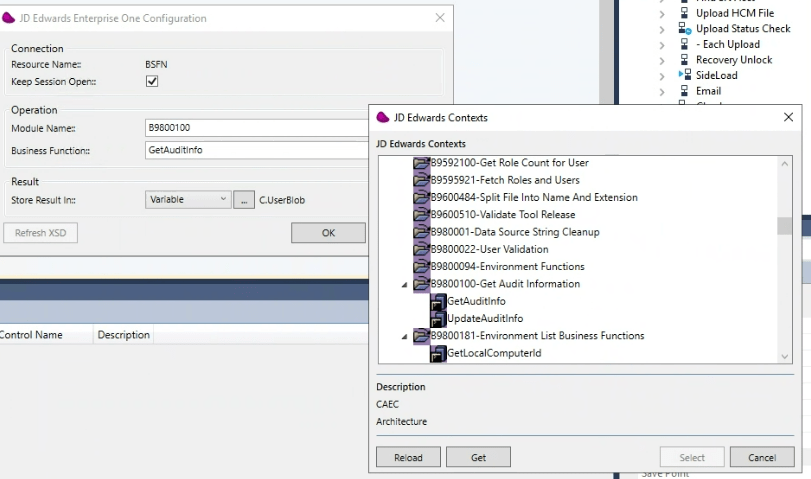This screenshot has width=811, height=479.
Task: Click the Refresh XSD button
Action: [x=40, y=233]
